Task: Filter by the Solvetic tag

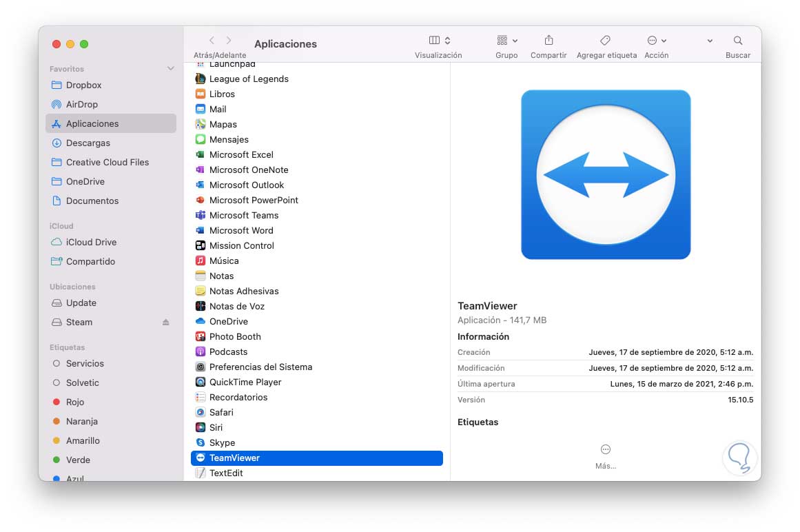Action: pos(111,383)
